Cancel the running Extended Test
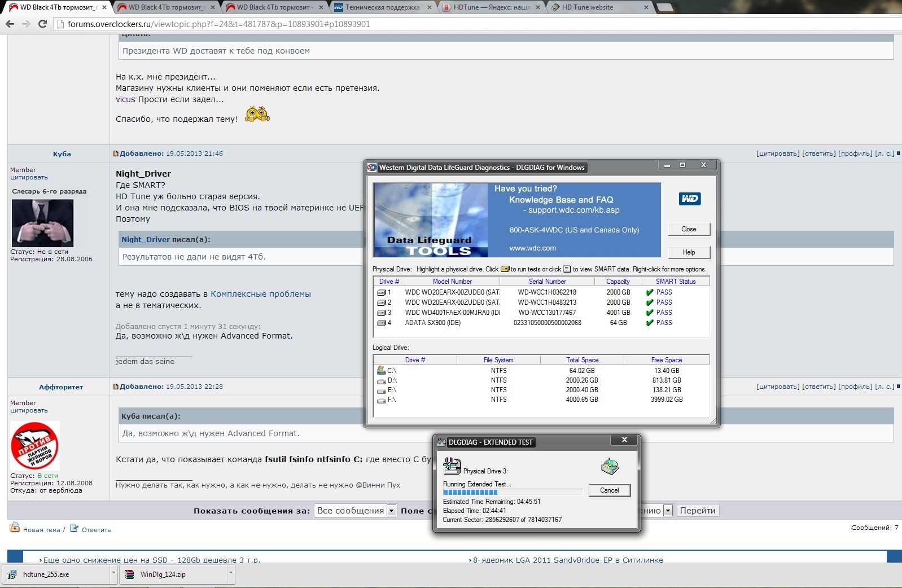The height and width of the screenshot is (588, 902). pyautogui.click(x=609, y=490)
